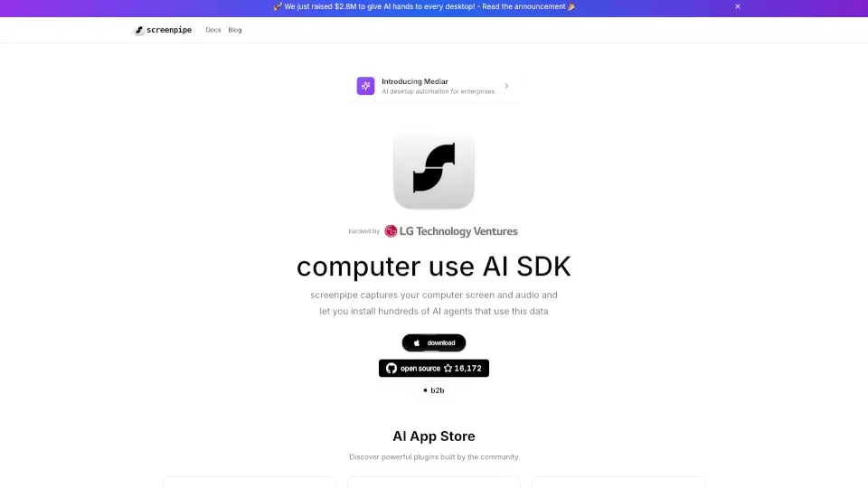
Task: Click the AI App Store heading
Action: coord(434,436)
